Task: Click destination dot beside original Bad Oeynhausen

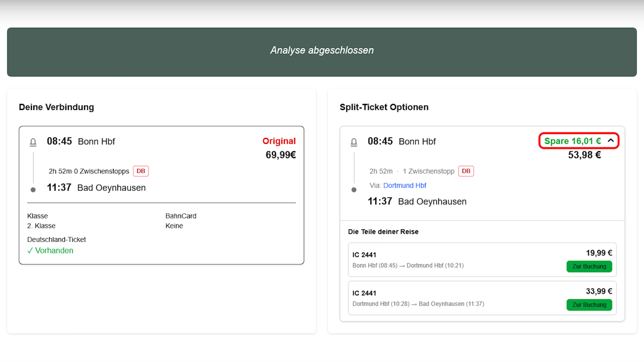Action: tap(33, 190)
